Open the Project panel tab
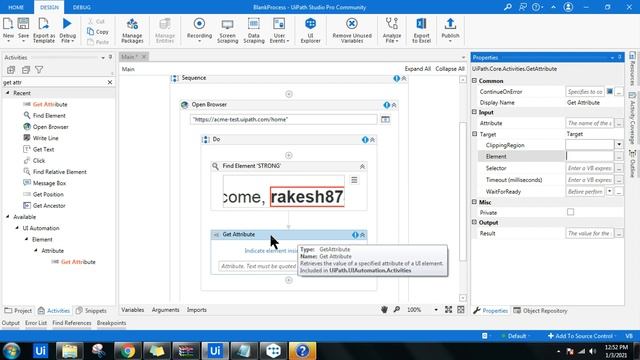This screenshot has width=640, height=360. (x=18, y=311)
